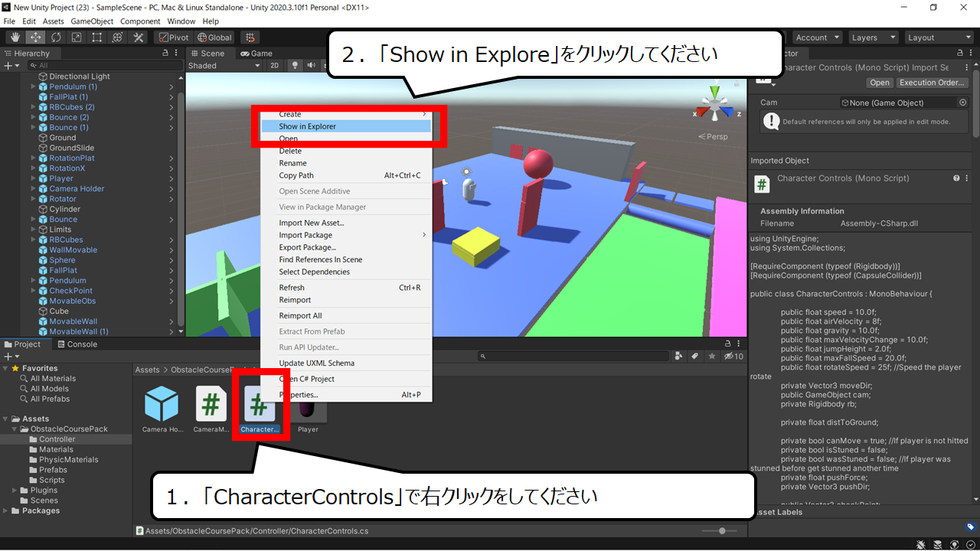
Task: Toggle hidden packages visibility (eye 10)
Action: 733,357
